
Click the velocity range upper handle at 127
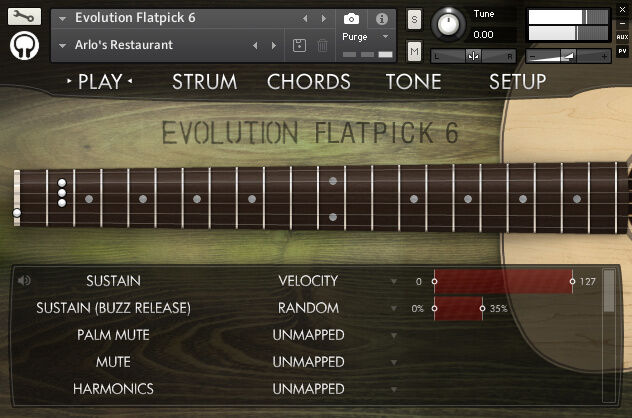click(x=572, y=281)
